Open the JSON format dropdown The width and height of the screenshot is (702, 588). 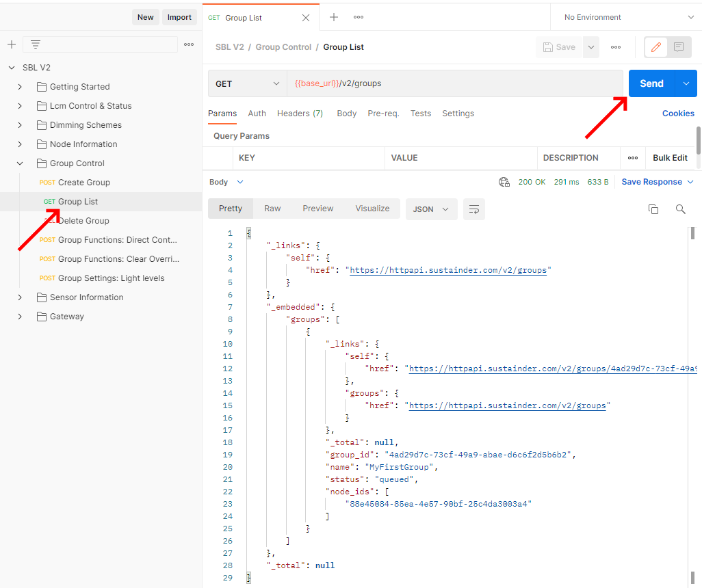pyautogui.click(x=431, y=209)
